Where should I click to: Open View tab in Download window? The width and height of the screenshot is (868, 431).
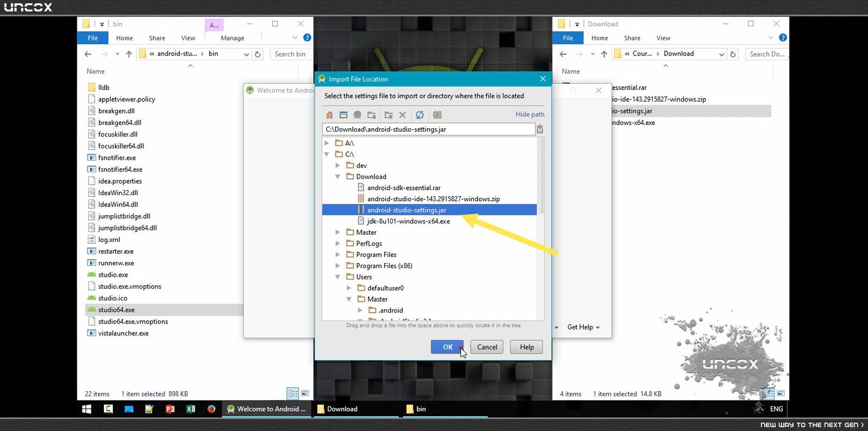[664, 38]
